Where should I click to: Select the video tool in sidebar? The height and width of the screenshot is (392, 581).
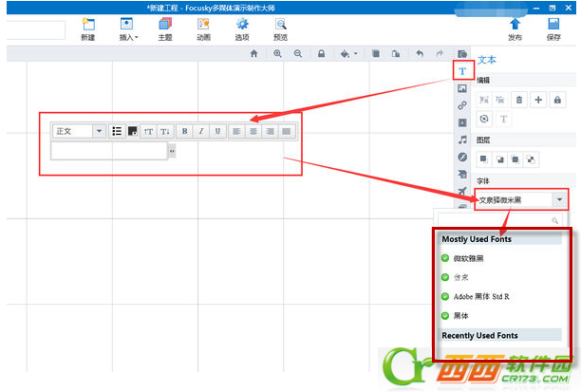pyautogui.click(x=462, y=122)
